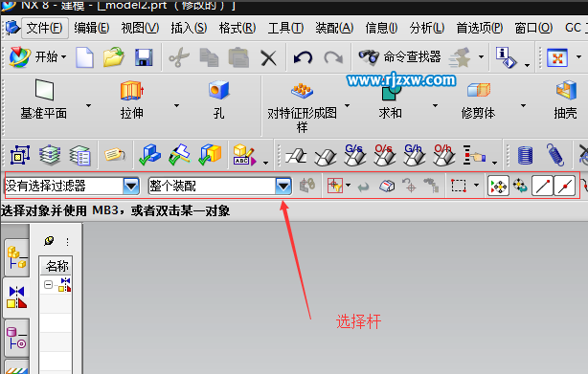Open the 工具(T) menu

tap(285, 28)
